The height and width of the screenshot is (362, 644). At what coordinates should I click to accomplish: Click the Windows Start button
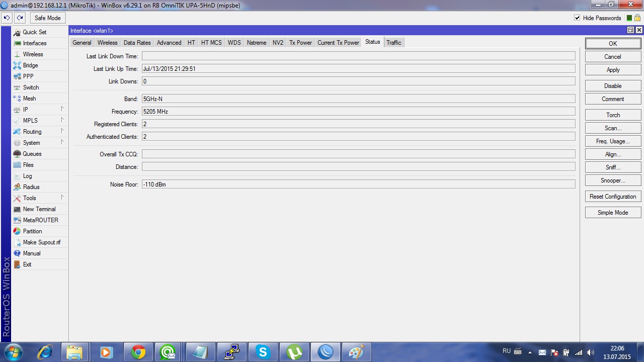[x=13, y=352]
